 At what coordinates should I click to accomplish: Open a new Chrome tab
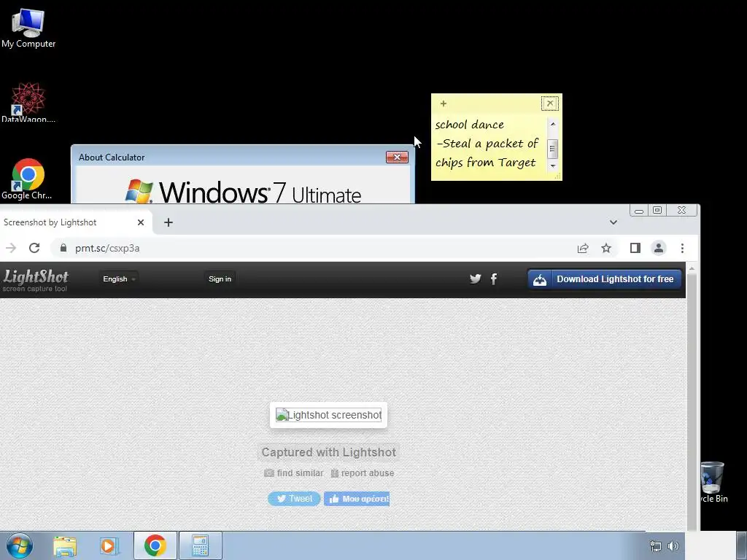click(169, 222)
